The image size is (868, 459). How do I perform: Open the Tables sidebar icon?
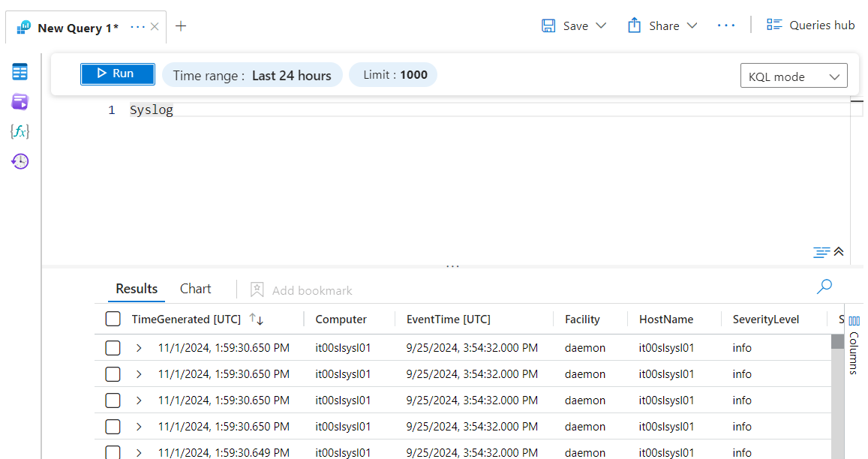tap(20, 72)
